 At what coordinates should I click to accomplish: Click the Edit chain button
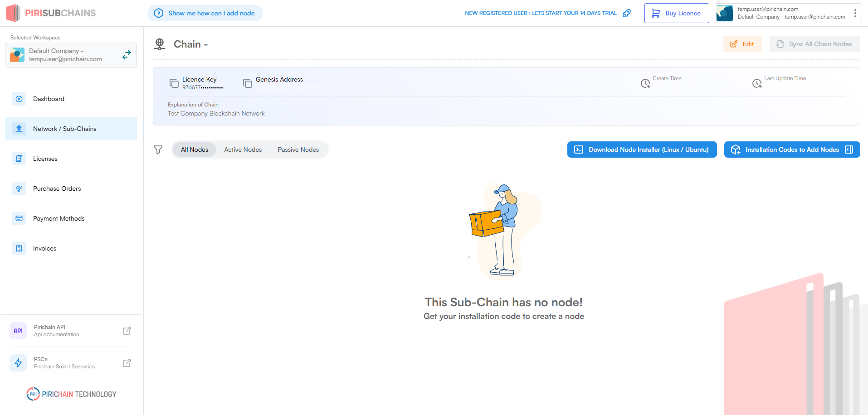[742, 44]
